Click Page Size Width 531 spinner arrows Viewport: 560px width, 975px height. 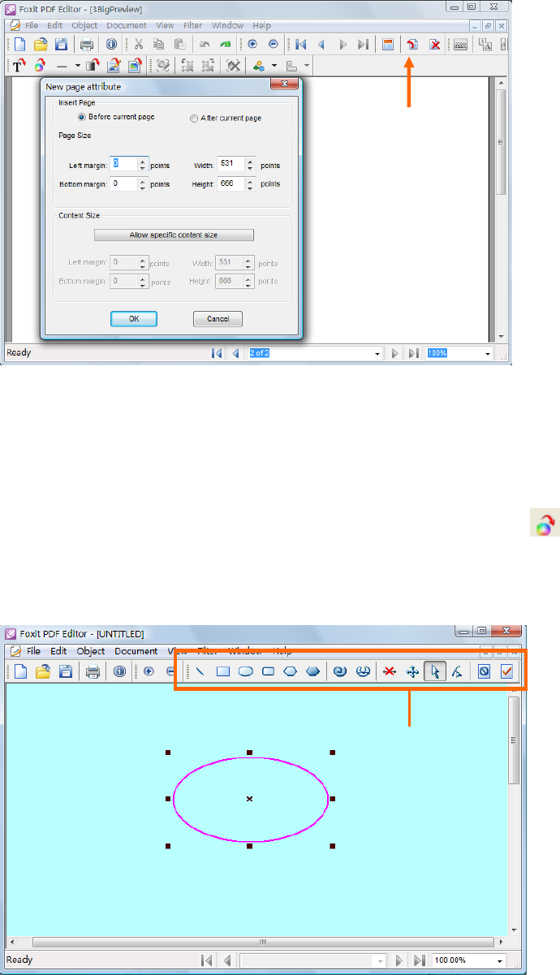pyautogui.click(x=251, y=165)
